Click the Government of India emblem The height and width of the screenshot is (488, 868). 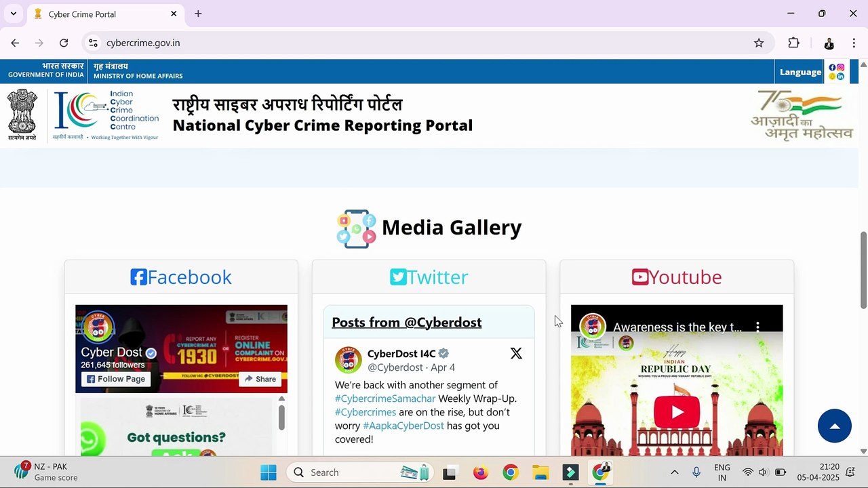(x=22, y=115)
